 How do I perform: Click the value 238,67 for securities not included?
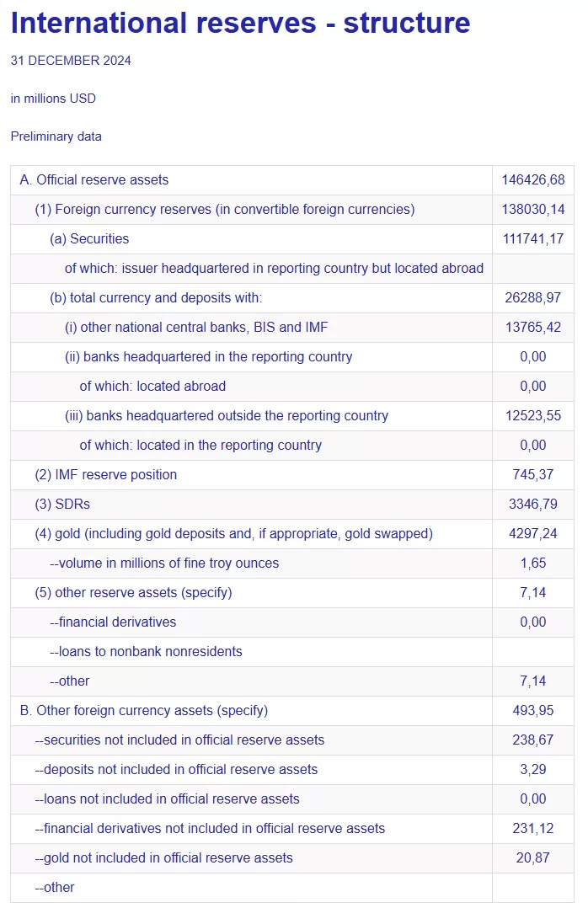pyautogui.click(x=532, y=740)
